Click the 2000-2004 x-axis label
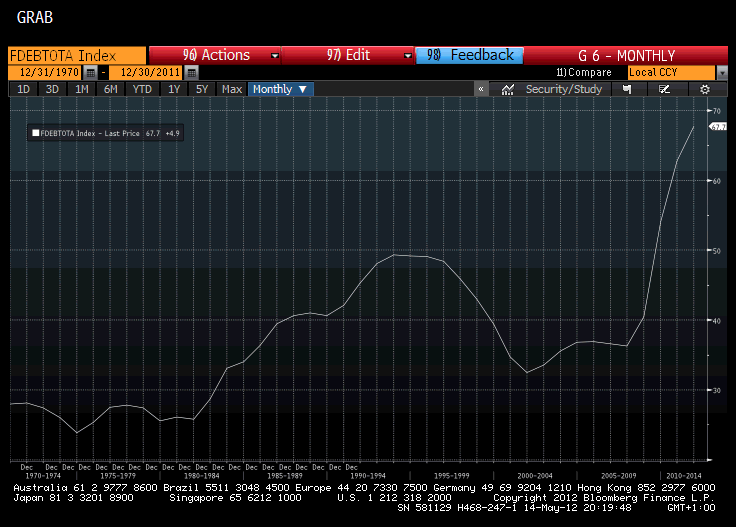The image size is (736, 527). (x=535, y=475)
